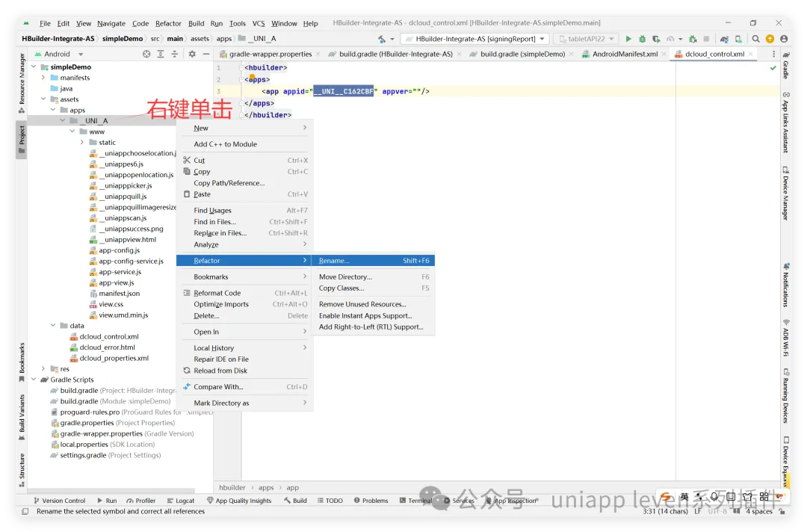
Task: Open Android project view dropdown
Action: point(58,54)
